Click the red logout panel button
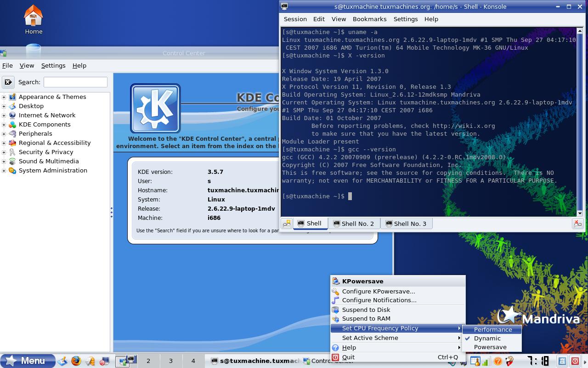588x368 pixels. click(575, 361)
